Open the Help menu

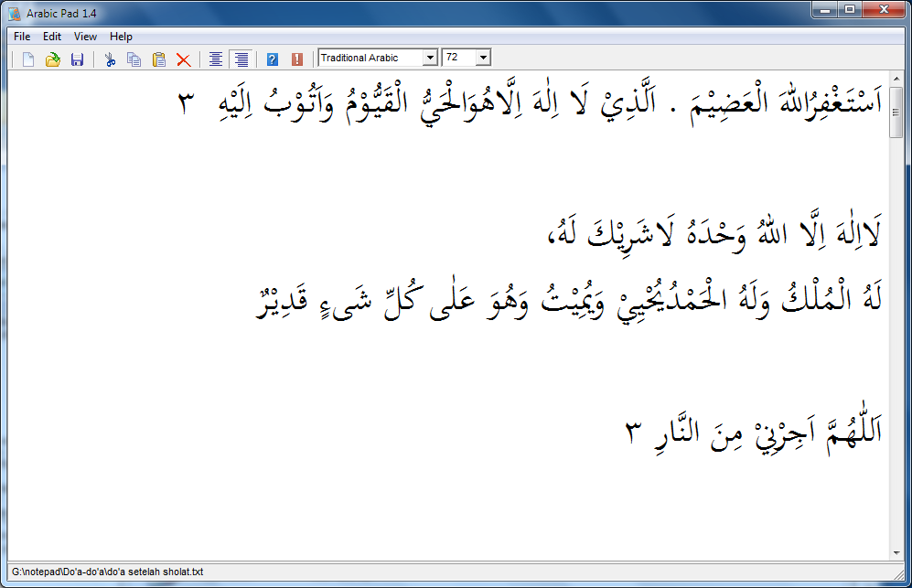tap(120, 36)
